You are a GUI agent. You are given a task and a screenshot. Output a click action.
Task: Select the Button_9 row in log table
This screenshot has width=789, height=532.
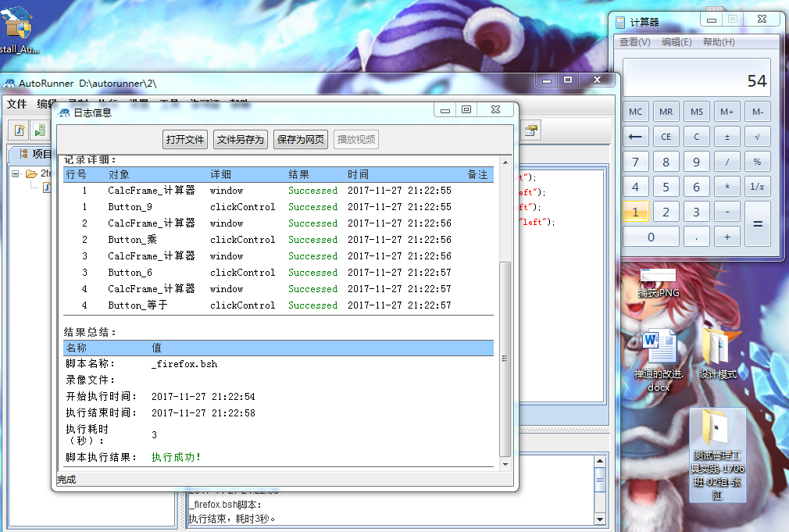[x=278, y=207]
